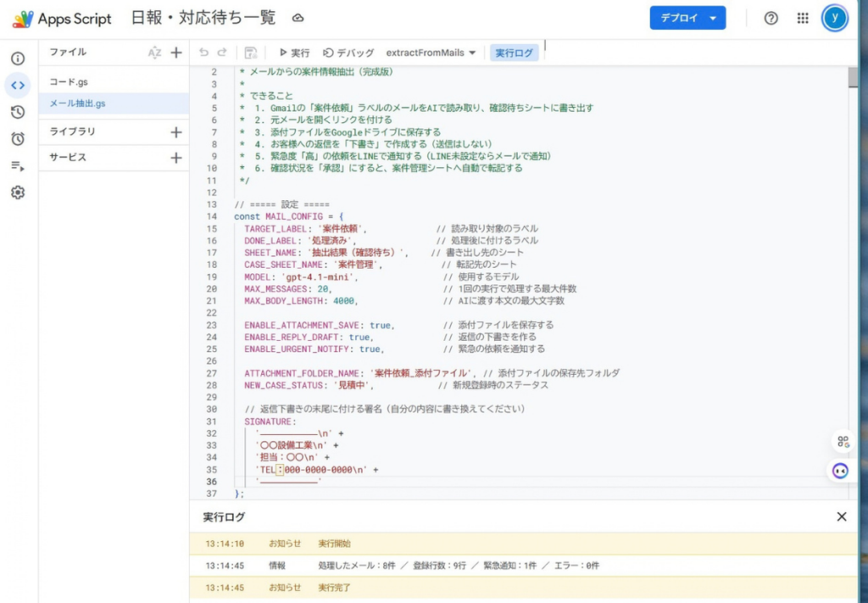
Task: Click the NEW_CASE_STATUS '見積中' string
Action: click(353, 385)
